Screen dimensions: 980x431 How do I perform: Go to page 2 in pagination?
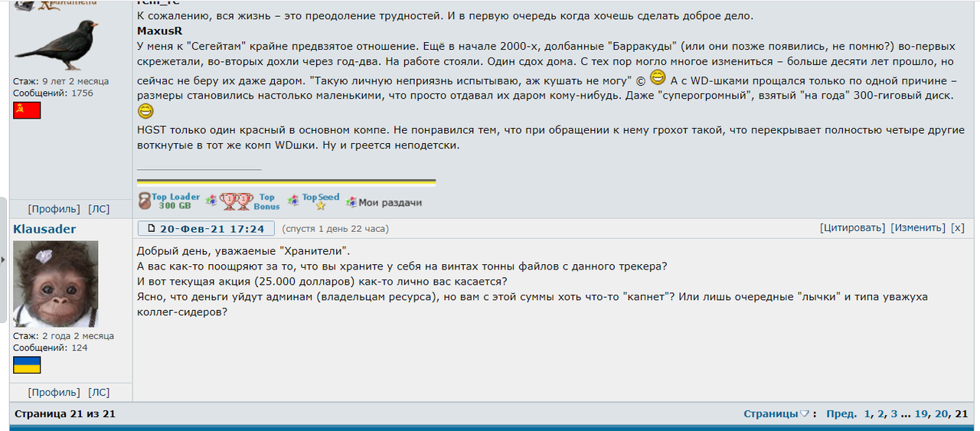tap(880, 414)
